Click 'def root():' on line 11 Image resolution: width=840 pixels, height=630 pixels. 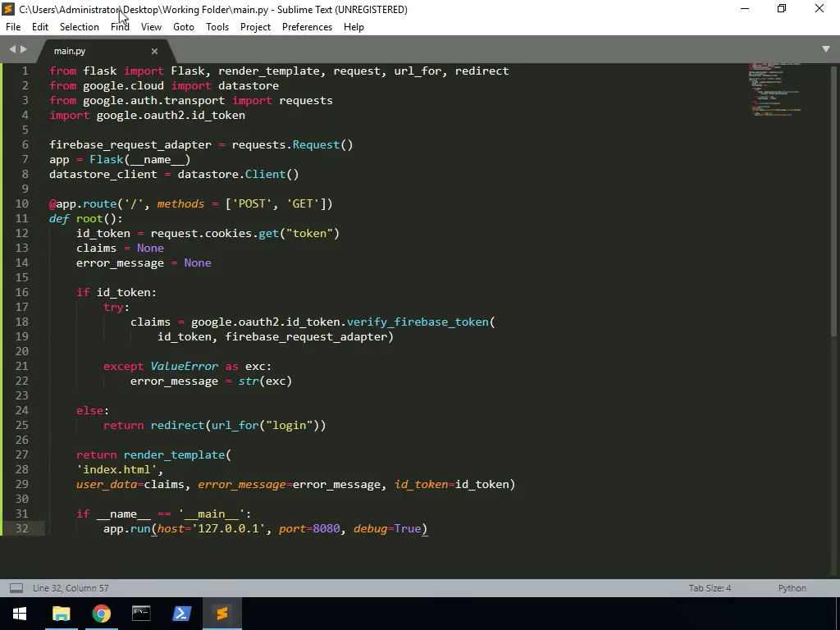(85, 218)
